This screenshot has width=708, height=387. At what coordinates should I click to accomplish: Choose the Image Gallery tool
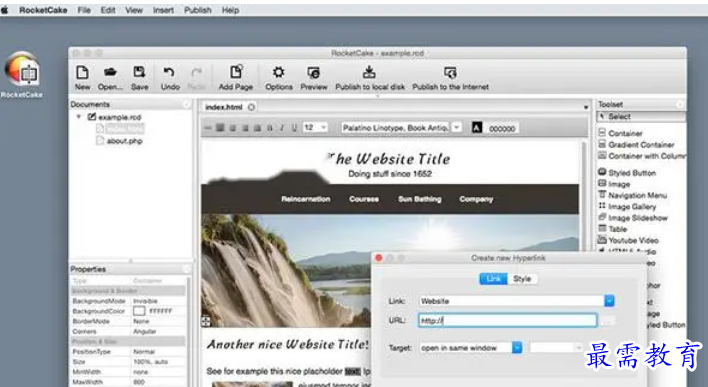point(627,206)
